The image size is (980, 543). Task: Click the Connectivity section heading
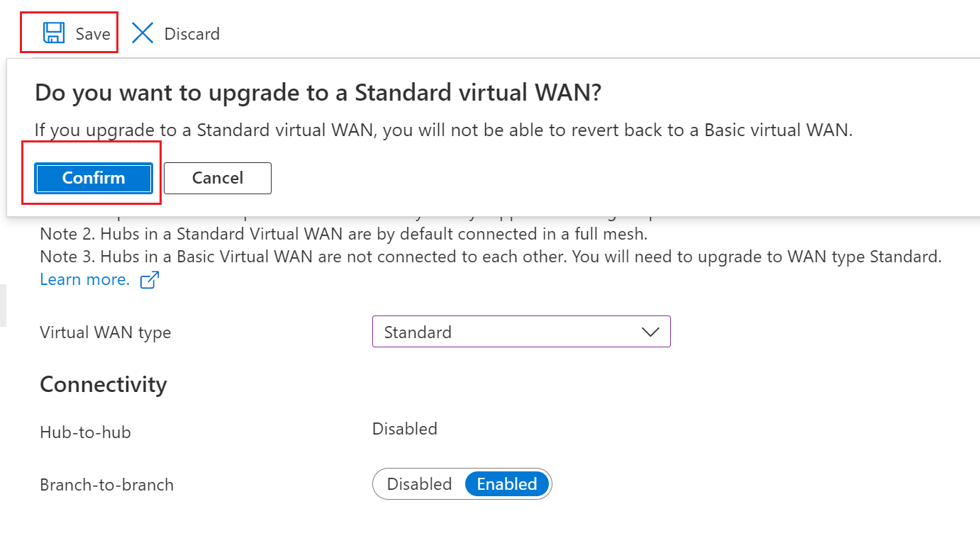click(x=104, y=384)
